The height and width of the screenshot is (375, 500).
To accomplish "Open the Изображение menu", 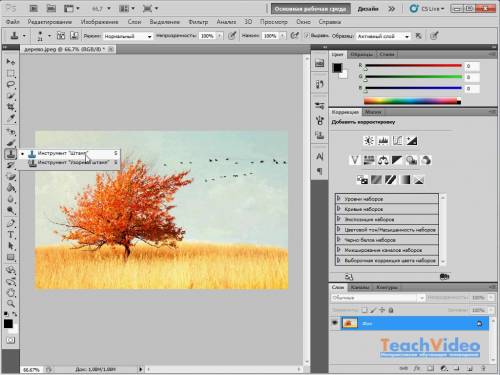I will tap(99, 22).
